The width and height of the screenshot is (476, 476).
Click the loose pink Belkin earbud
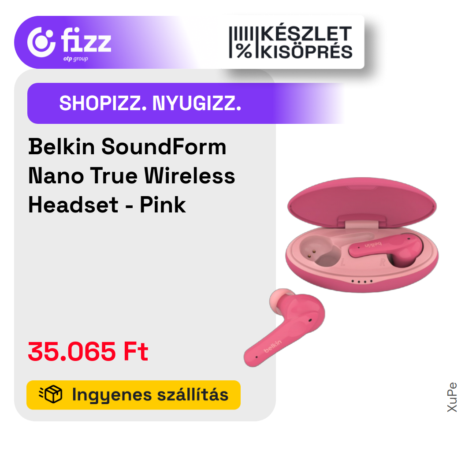(284, 327)
